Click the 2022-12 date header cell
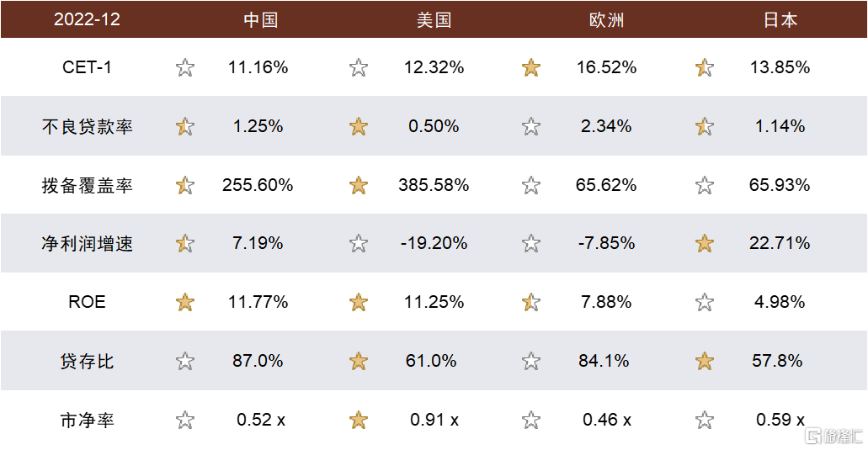868x450 pixels. pos(87,19)
